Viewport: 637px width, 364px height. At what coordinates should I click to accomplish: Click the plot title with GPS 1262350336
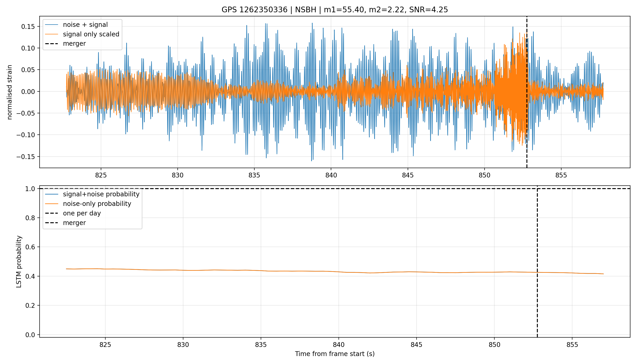click(x=334, y=10)
